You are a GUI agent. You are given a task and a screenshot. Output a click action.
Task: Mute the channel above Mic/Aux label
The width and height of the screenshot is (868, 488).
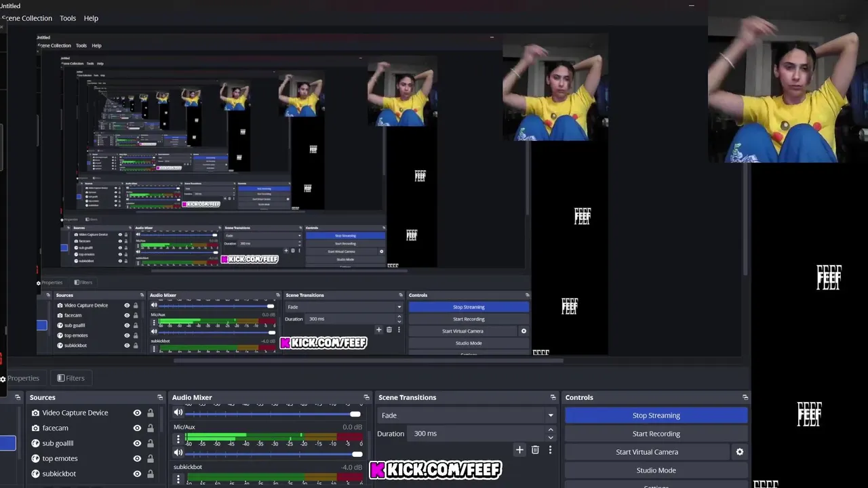click(178, 412)
